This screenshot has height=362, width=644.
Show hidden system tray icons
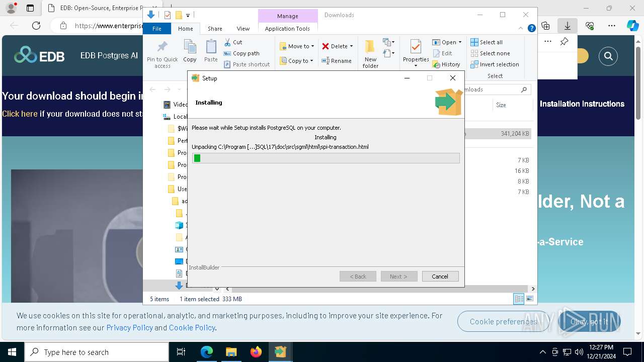(x=542, y=352)
